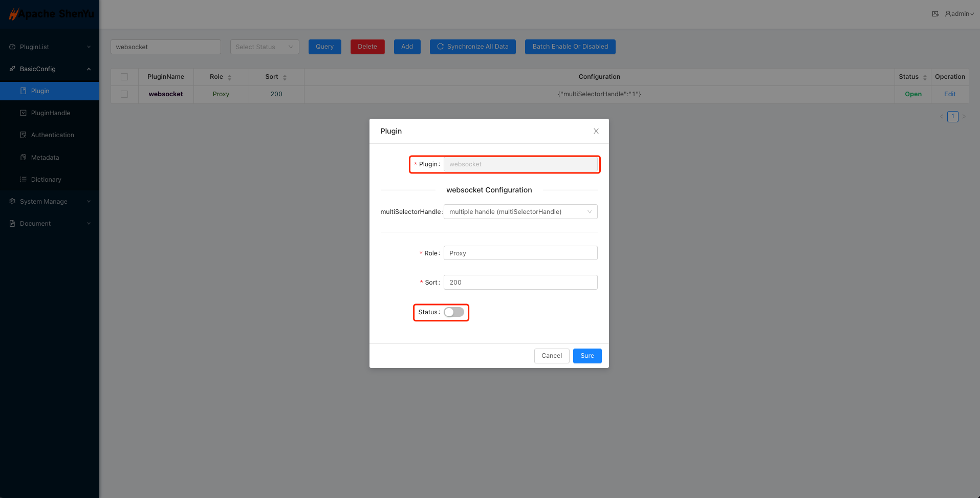The image size is (980, 498).
Task: Click the Dictionary list icon
Action: coord(23,179)
